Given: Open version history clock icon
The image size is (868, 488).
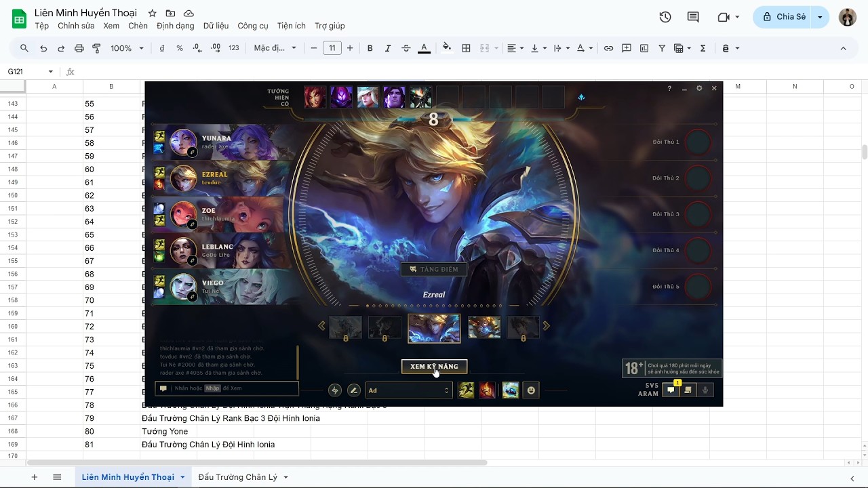Looking at the screenshot, I should (665, 17).
